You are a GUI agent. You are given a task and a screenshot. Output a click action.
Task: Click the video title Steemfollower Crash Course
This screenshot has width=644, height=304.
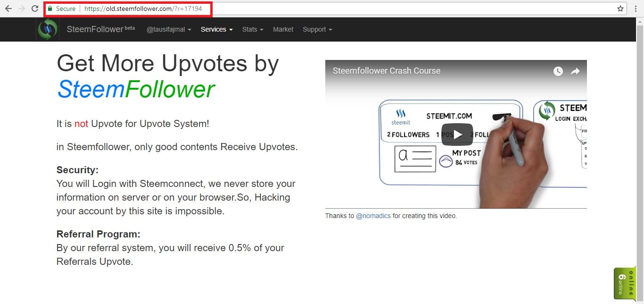point(387,71)
